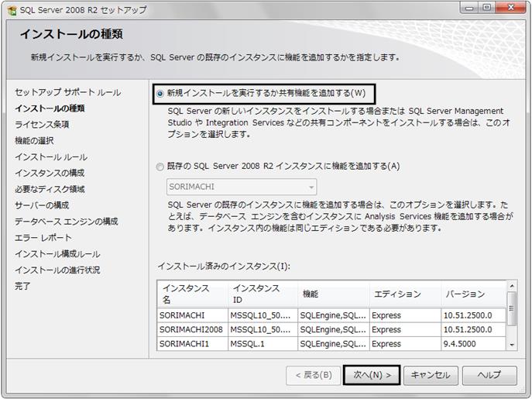Click the キャンセル button
This screenshot has height=399, width=532.
coord(431,375)
